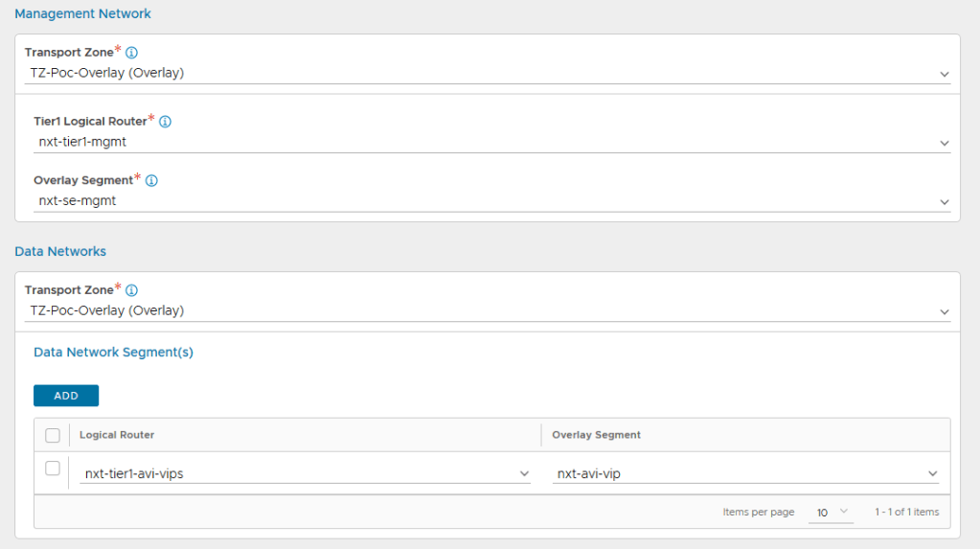Click info icon next to Overlay Segment label
This screenshot has width=980, height=549.
(x=151, y=180)
